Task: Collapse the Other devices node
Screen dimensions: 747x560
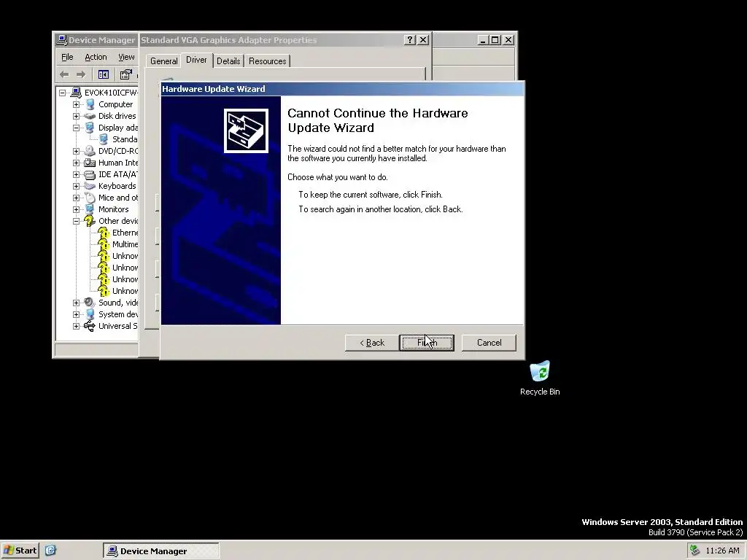Action: pyautogui.click(x=76, y=221)
